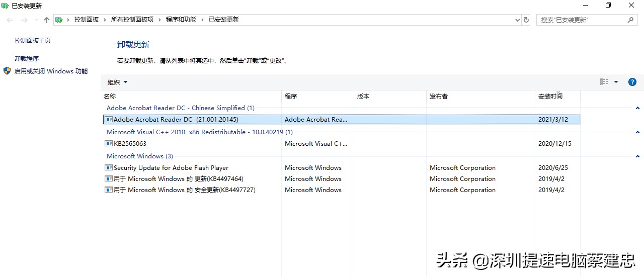Click the 2020/12/15 install date cell
The width and height of the screenshot is (644, 277).
pyautogui.click(x=555, y=143)
